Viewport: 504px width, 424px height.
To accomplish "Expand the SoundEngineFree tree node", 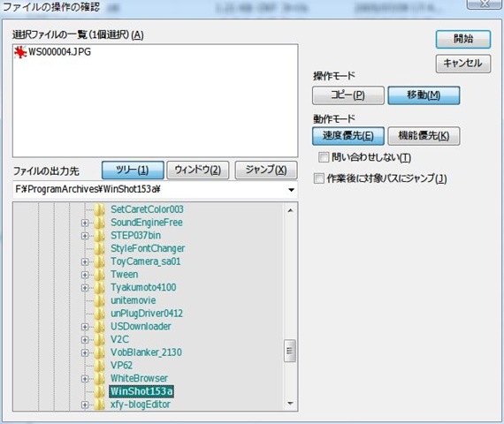I will click(85, 223).
